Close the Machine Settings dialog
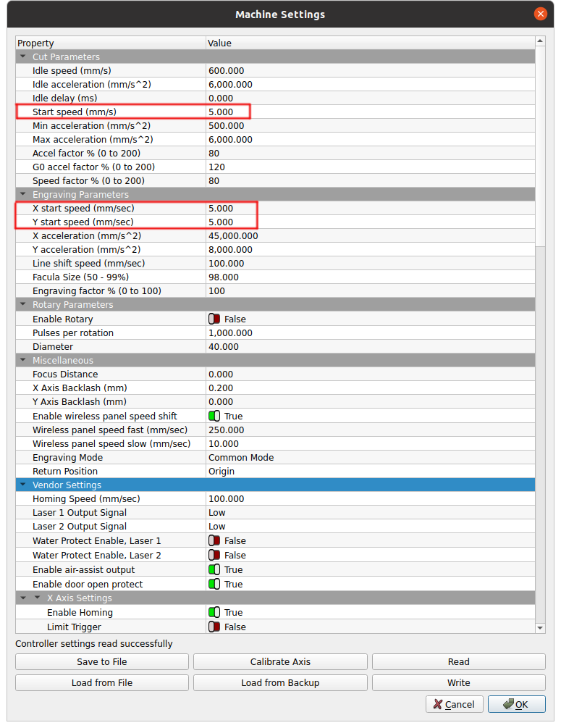This screenshot has width=561, height=728. pyautogui.click(x=540, y=14)
